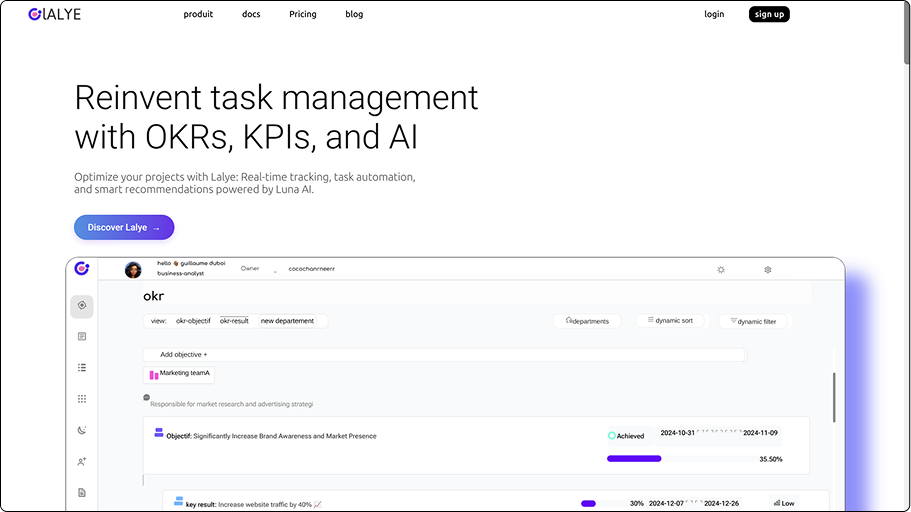Click the cocochonrneerr workspace name
This screenshot has height=512, width=911.
311,269
